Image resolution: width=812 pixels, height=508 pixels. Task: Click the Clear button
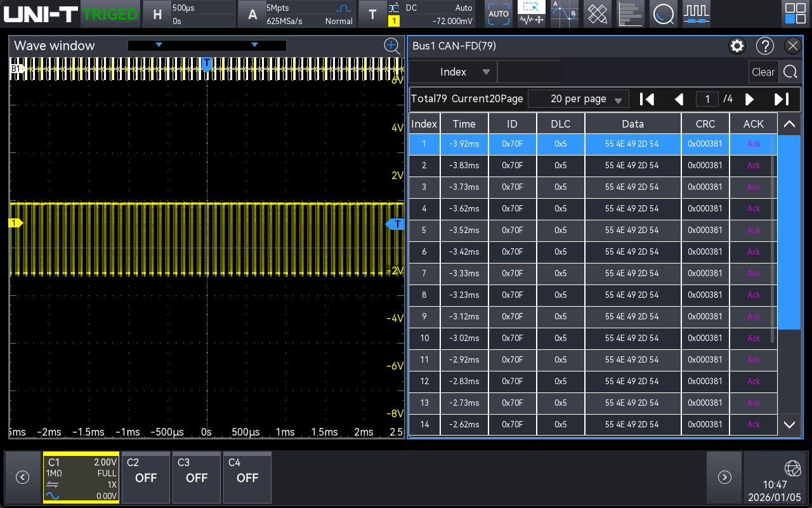pyautogui.click(x=763, y=72)
